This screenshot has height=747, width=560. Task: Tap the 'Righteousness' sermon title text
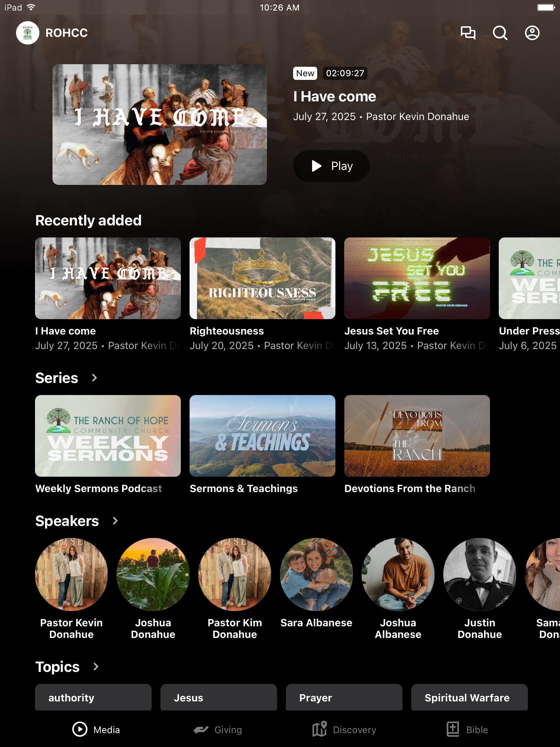(x=227, y=331)
